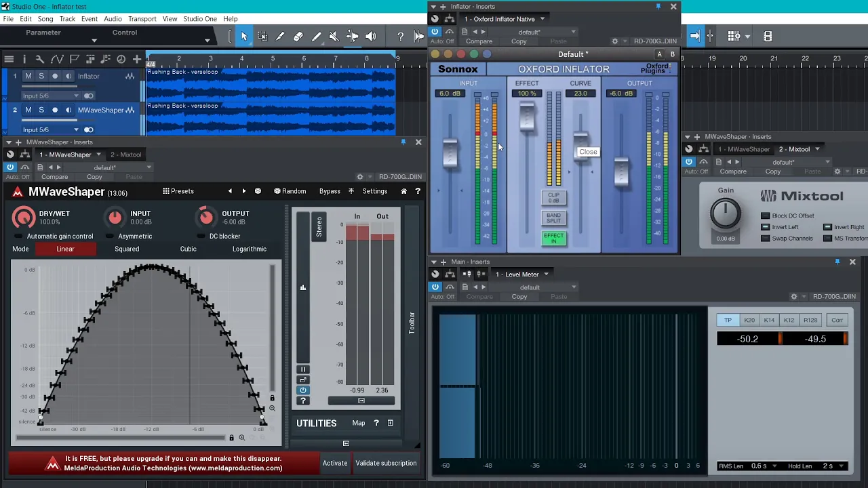Viewport: 868px width, 488px height.
Task: Open MWaveShaper help question mark in header
Action: pyautogui.click(x=418, y=191)
